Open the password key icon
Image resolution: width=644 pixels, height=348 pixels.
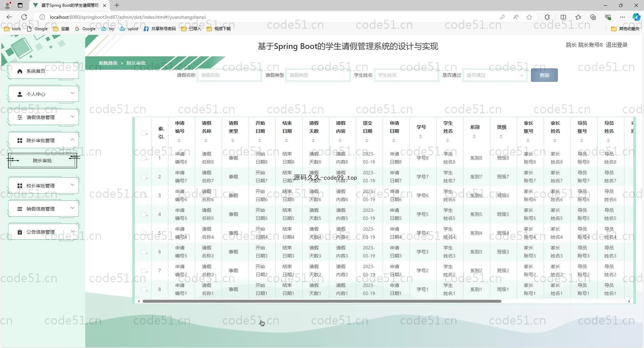click(502, 17)
